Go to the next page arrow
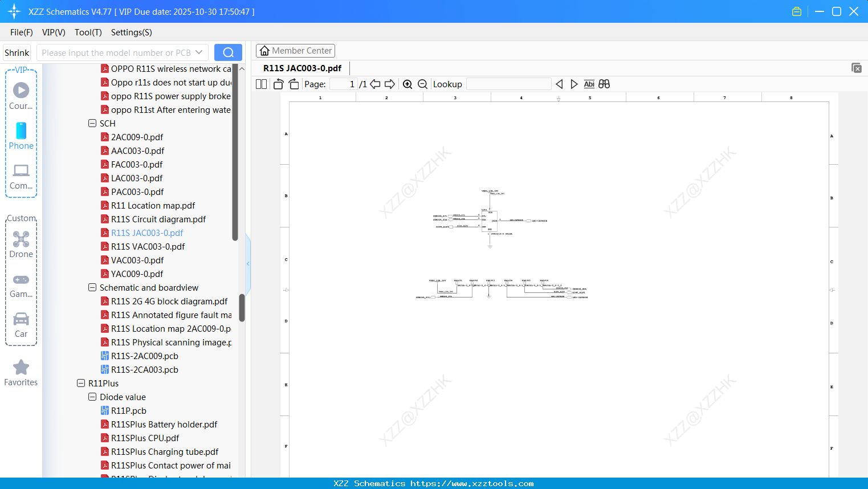Screen dimensions: 868x489 pyautogui.click(x=390, y=84)
